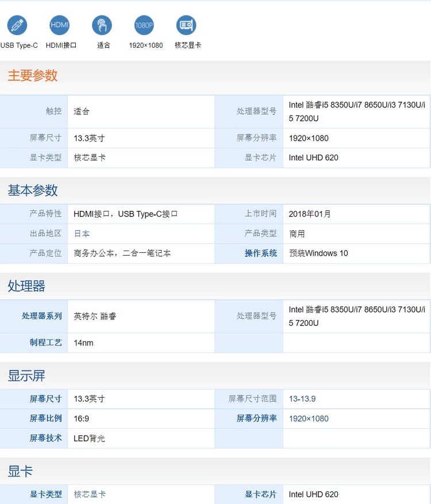Click the 基本参数 section heading
This screenshot has height=504, width=431.
click(33, 190)
